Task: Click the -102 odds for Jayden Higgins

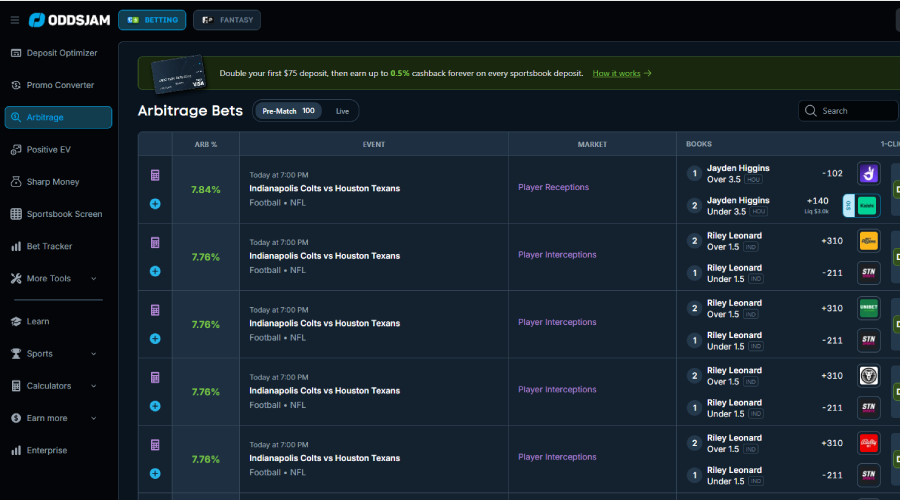Action: coord(832,173)
